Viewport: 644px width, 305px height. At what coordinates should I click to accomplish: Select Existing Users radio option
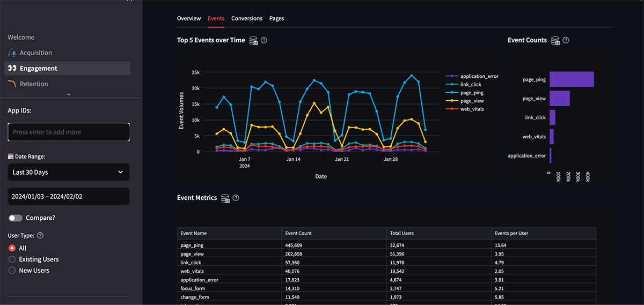click(x=12, y=259)
